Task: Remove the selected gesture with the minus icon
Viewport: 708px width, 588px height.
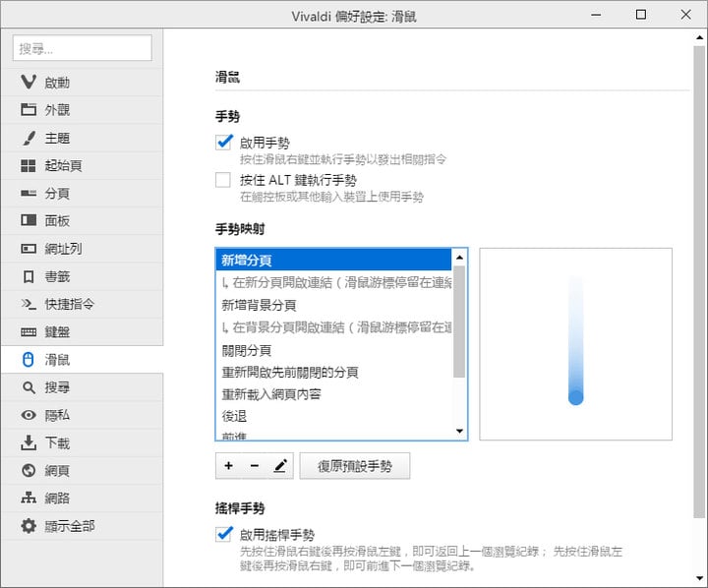Action: click(255, 466)
